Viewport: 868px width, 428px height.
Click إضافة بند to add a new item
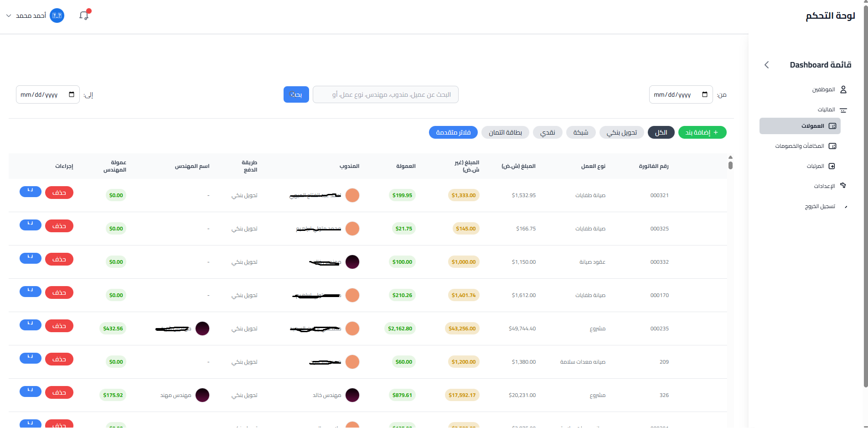[702, 132]
